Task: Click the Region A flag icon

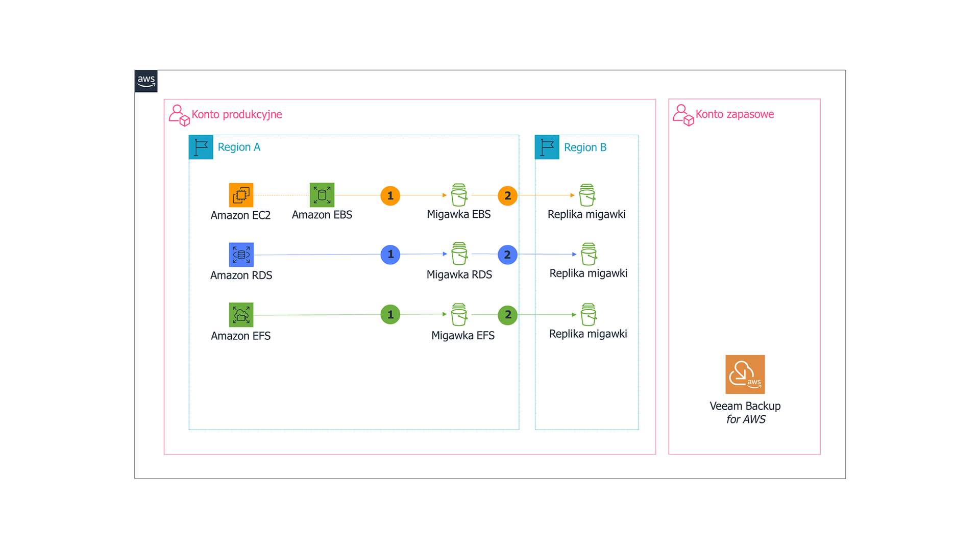Action: [201, 147]
